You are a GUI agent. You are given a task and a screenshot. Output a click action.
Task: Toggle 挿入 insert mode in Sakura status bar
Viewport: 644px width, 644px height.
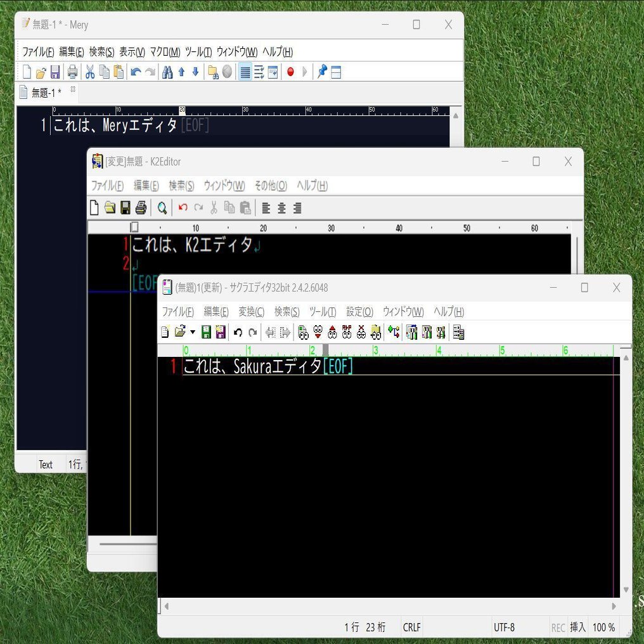(577, 627)
